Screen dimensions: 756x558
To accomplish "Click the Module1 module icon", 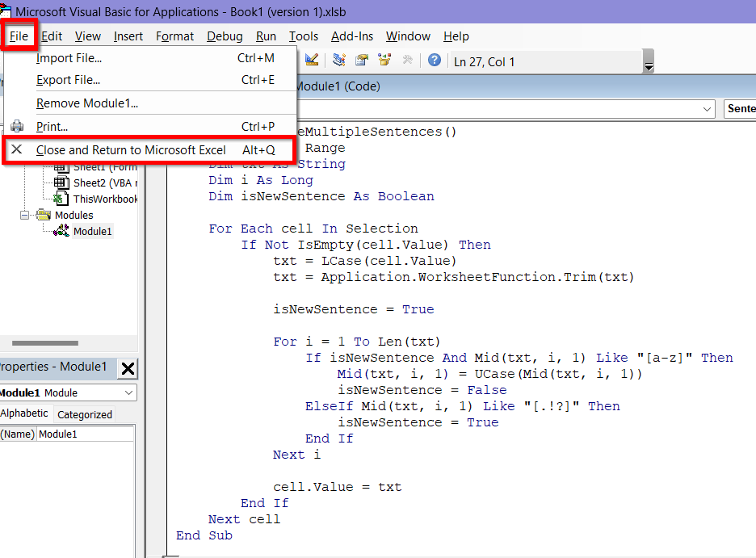I will [61, 231].
